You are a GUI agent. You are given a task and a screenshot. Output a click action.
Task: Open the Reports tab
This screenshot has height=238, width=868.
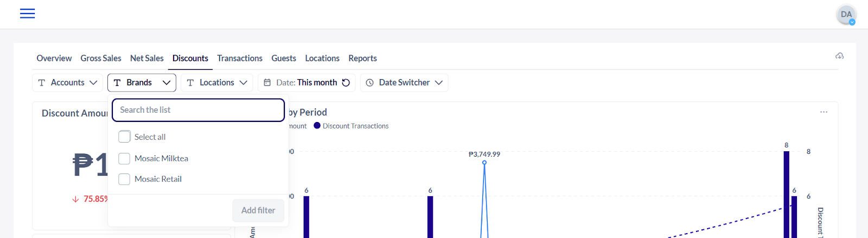(x=362, y=58)
